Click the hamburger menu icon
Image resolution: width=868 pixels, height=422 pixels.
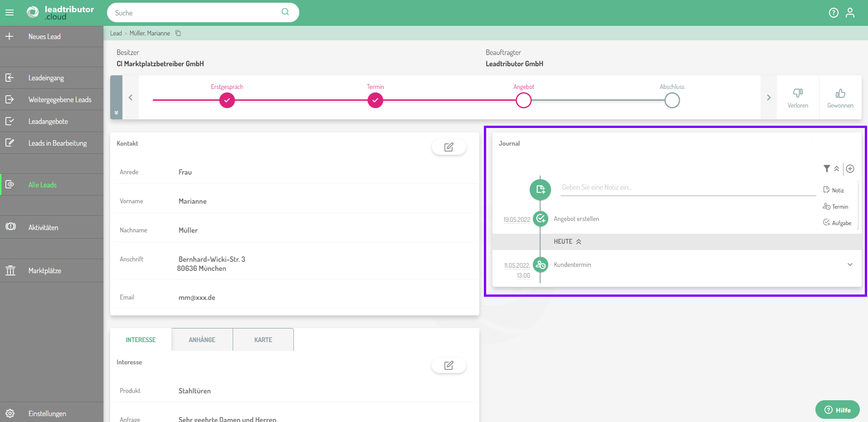10,13
